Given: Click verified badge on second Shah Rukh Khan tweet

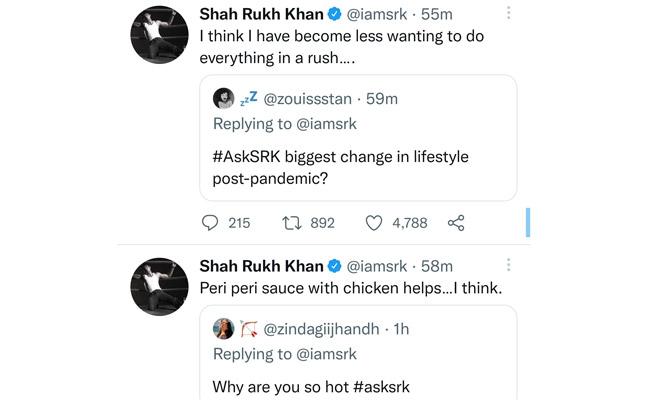Looking at the screenshot, I should pyautogui.click(x=335, y=266).
